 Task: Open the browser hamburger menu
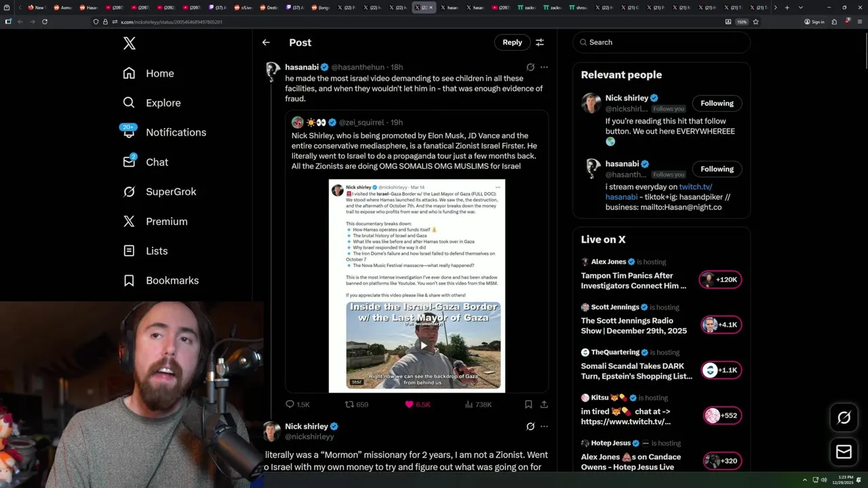pos(859,22)
